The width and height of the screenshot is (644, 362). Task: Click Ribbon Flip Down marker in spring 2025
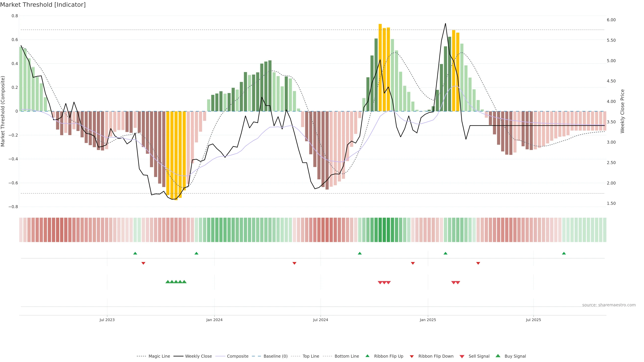(478, 263)
